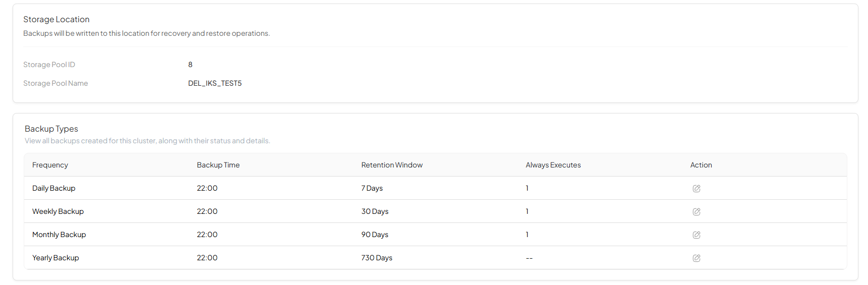Click the 22:00 time in Monthly Backup row
This screenshot has height=285, width=868.
click(207, 235)
